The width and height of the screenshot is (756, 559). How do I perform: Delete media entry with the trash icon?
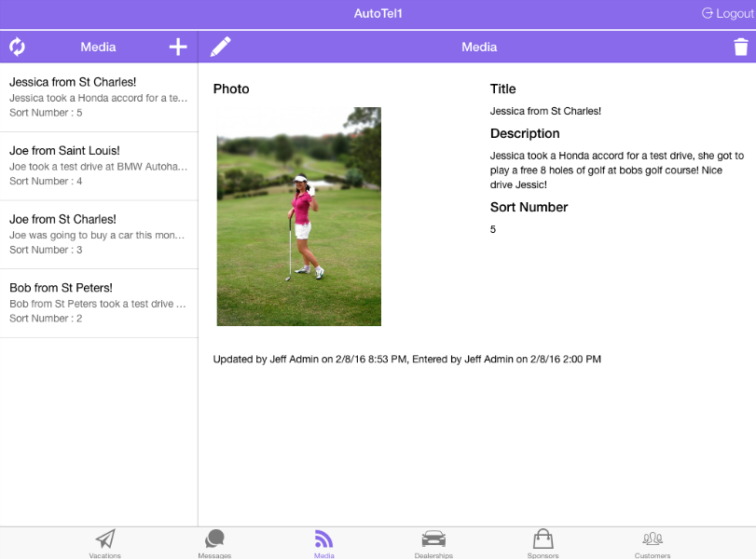pos(740,47)
